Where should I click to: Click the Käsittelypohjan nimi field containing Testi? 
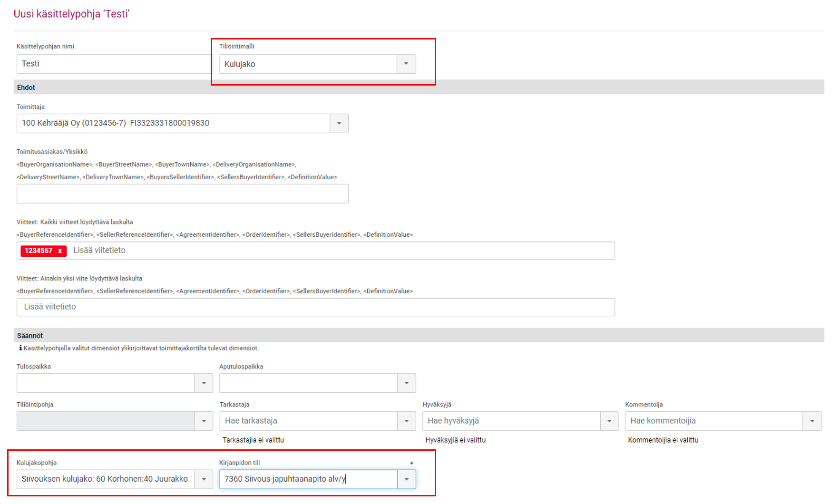(x=113, y=64)
